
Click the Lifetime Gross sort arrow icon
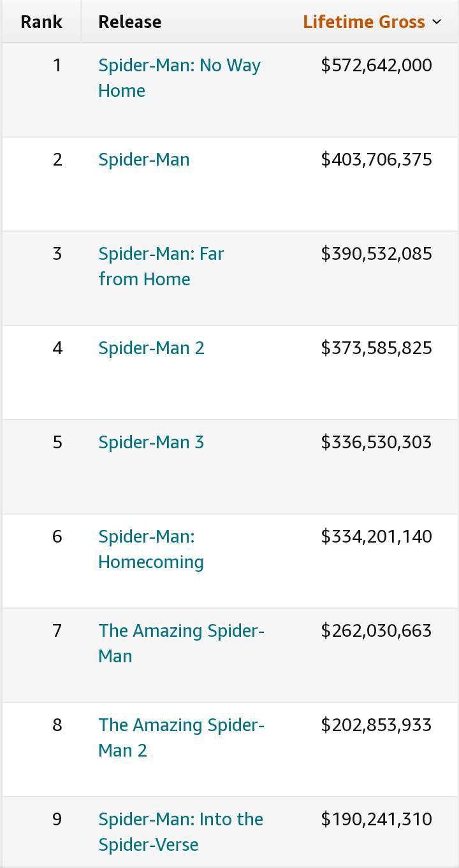[x=437, y=22]
